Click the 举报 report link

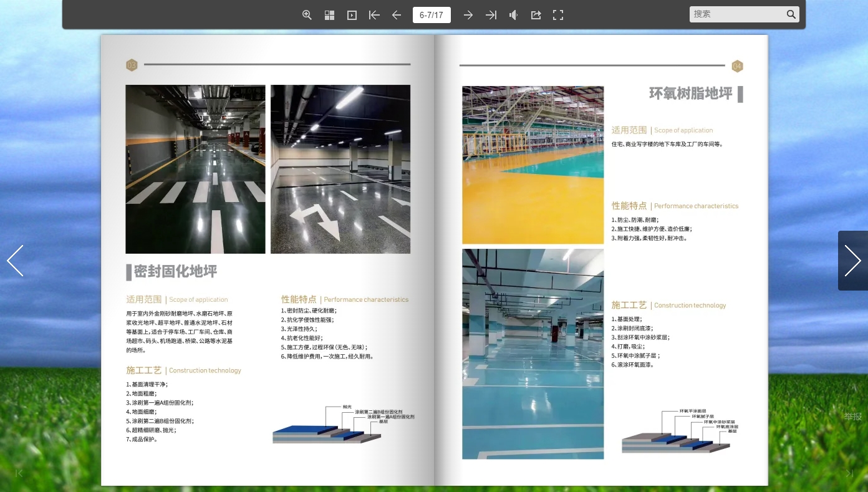pyautogui.click(x=852, y=417)
